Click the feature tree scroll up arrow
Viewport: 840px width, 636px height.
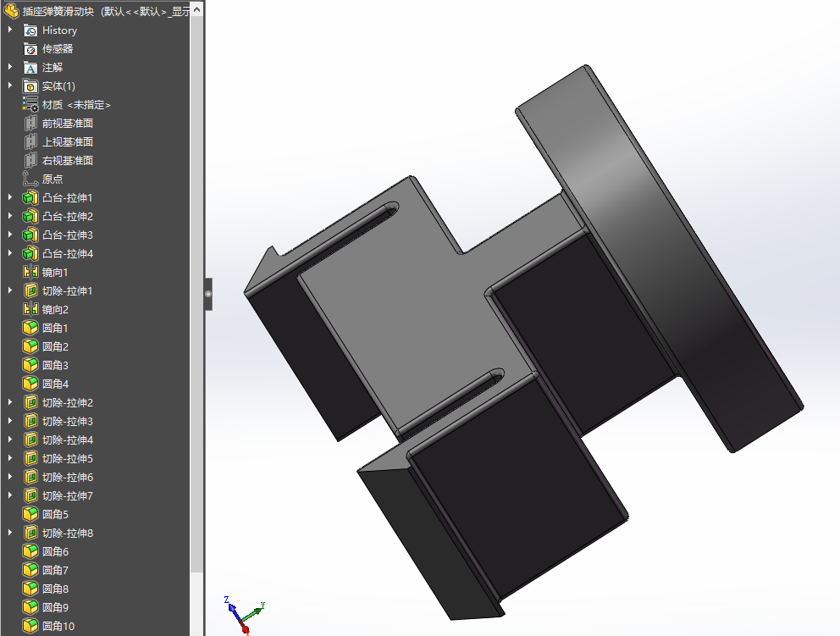coord(196,9)
